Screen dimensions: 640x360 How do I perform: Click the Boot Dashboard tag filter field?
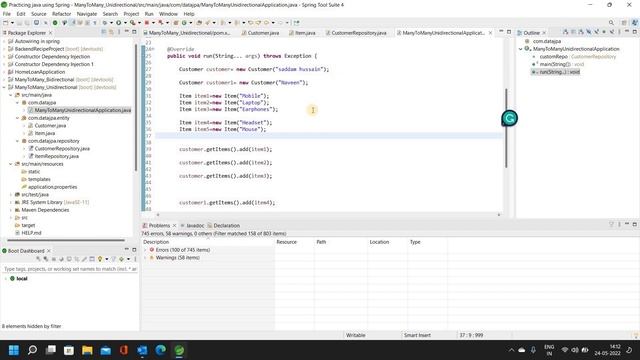tap(70, 269)
